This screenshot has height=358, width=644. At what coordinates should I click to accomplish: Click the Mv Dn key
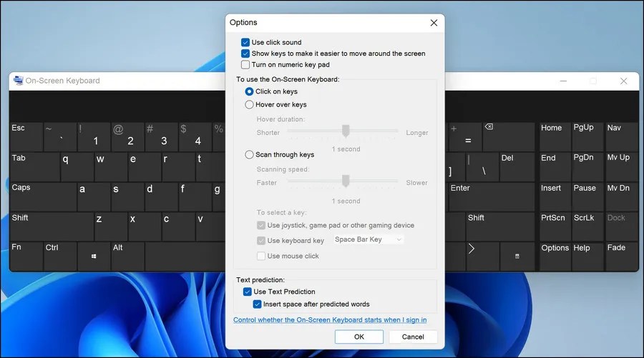point(622,197)
